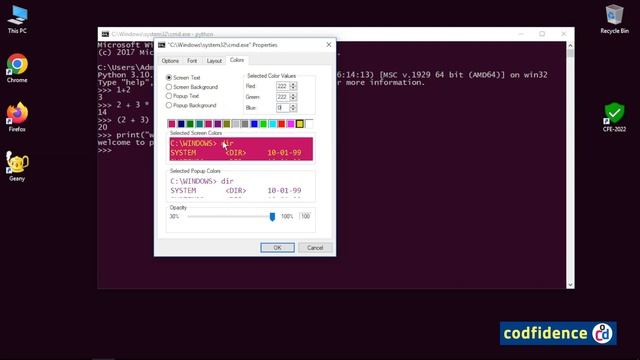Switch to the Layout tab
The image size is (640, 360).
214,61
